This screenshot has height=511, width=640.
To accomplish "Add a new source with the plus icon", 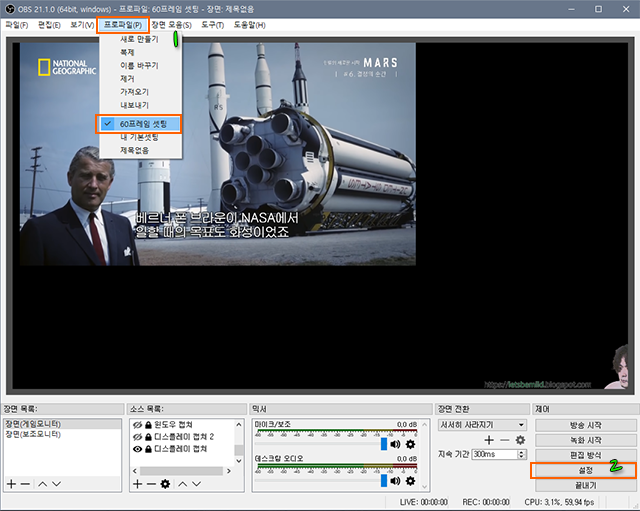I will [138, 484].
